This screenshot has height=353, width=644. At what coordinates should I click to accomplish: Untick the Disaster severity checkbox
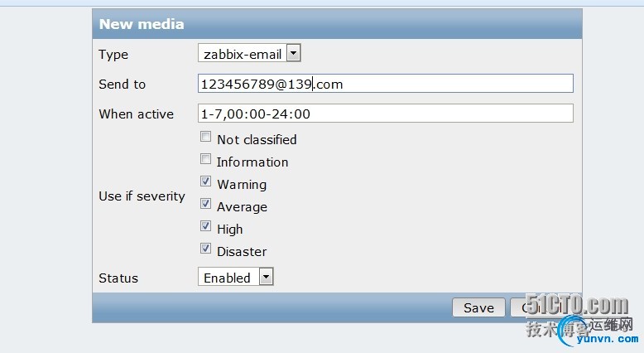pos(206,249)
